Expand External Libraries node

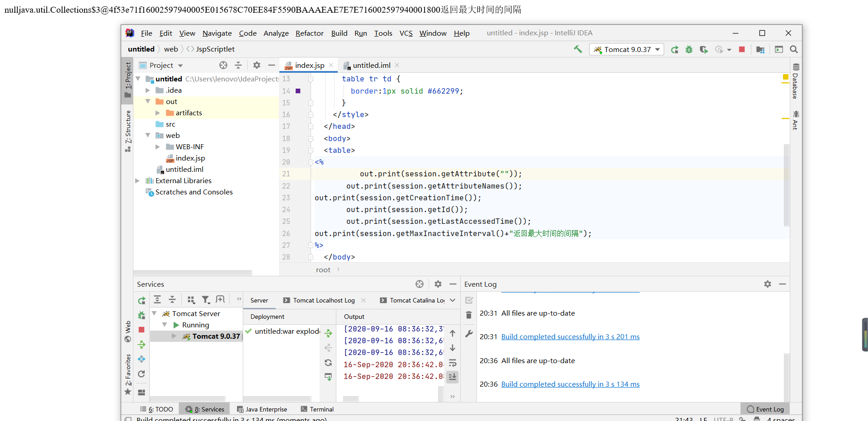137,180
